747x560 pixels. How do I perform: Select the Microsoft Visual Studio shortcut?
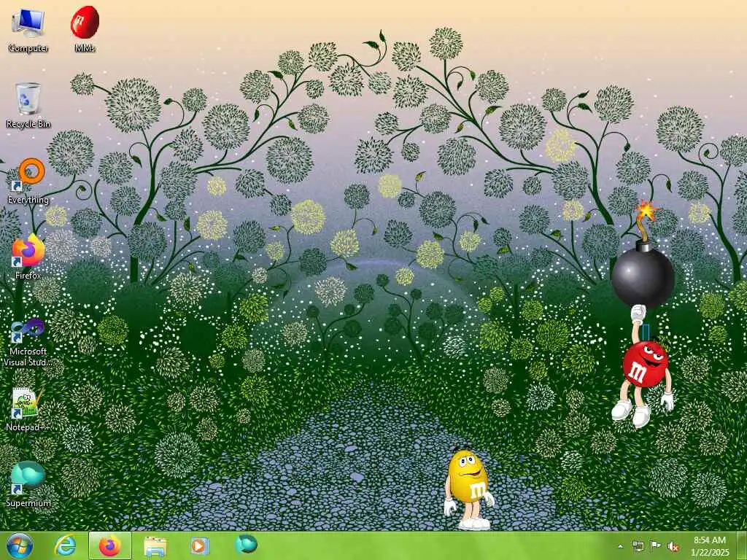click(x=28, y=343)
